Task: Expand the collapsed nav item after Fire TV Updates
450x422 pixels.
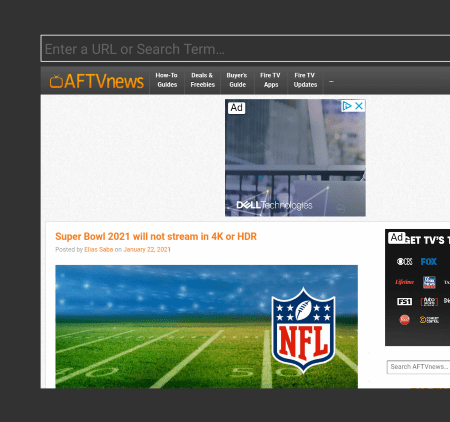Action: point(331,81)
